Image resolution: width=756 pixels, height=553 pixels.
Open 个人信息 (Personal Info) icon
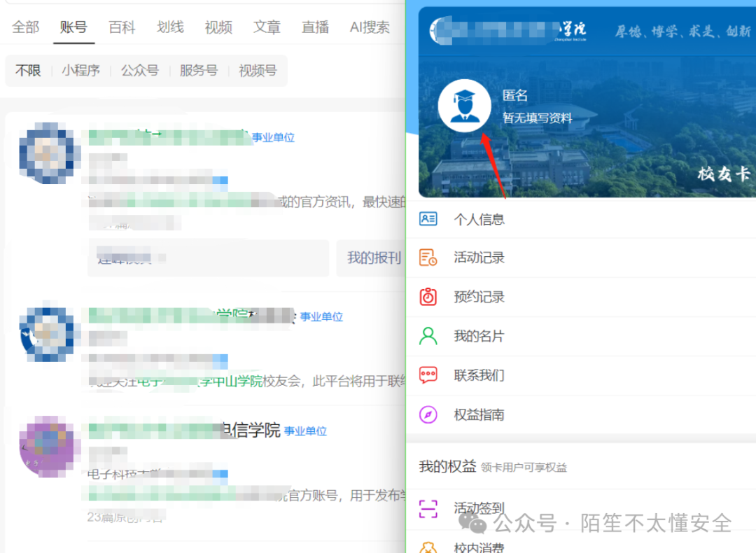430,219
